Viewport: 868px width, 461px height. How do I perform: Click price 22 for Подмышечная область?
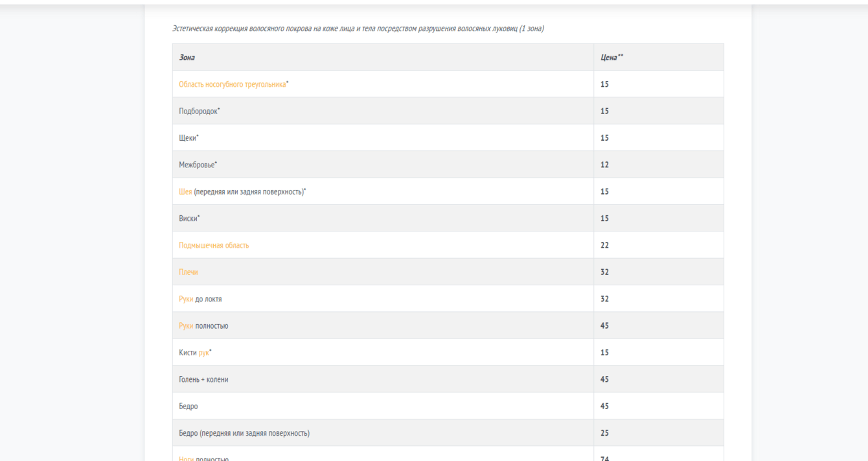[604, 246]
